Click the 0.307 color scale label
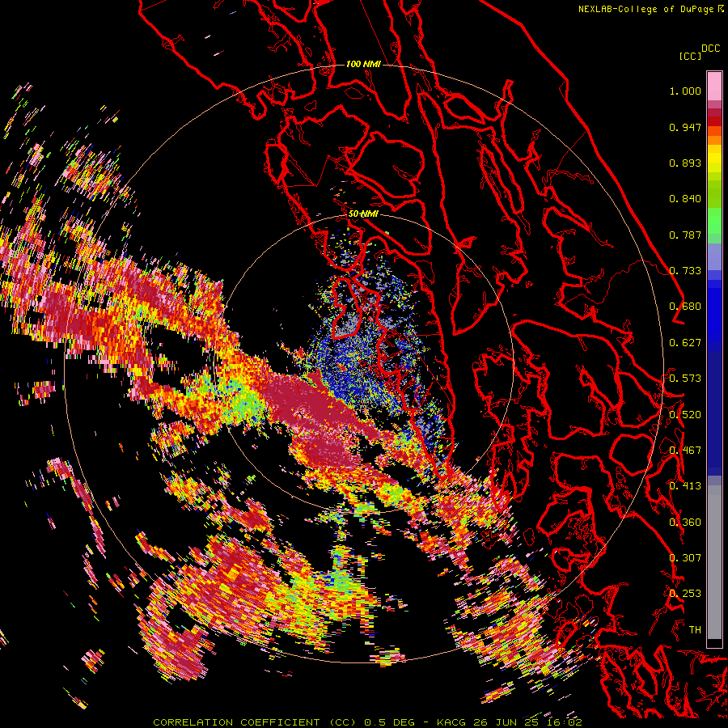Image resolution: width=728 pixels, height=728 pixels. click(685, 557)
